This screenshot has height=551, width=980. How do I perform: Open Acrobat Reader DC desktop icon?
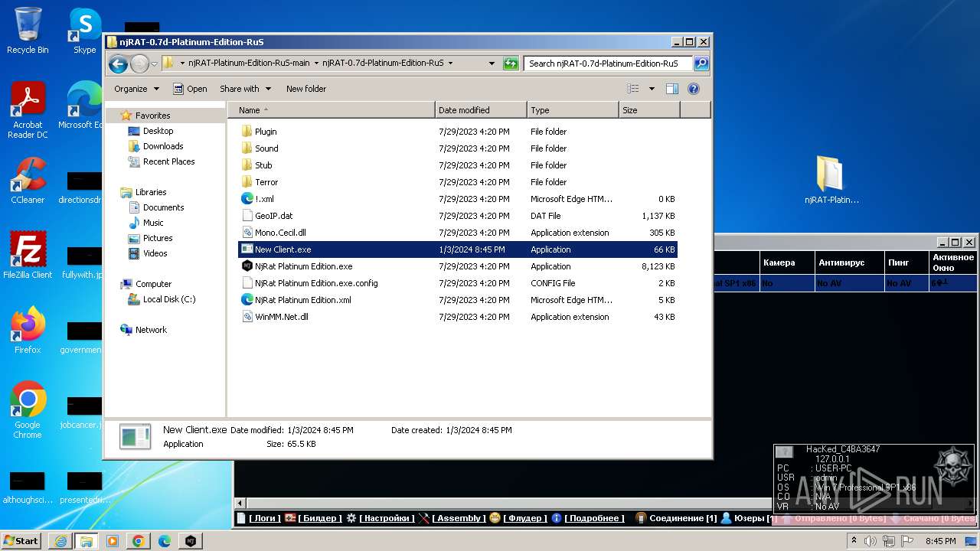(28, 111)
